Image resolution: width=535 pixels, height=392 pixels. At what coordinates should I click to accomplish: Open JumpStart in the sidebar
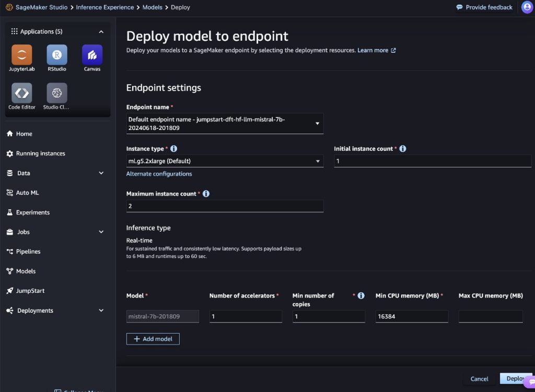click(26, 291)
